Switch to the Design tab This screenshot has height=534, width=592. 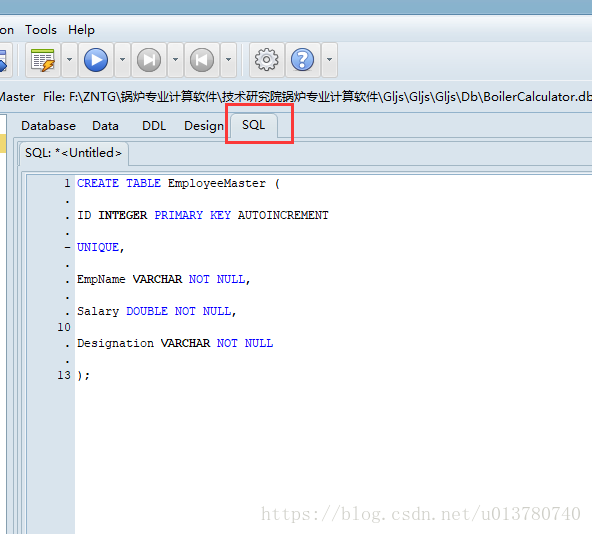204,126
